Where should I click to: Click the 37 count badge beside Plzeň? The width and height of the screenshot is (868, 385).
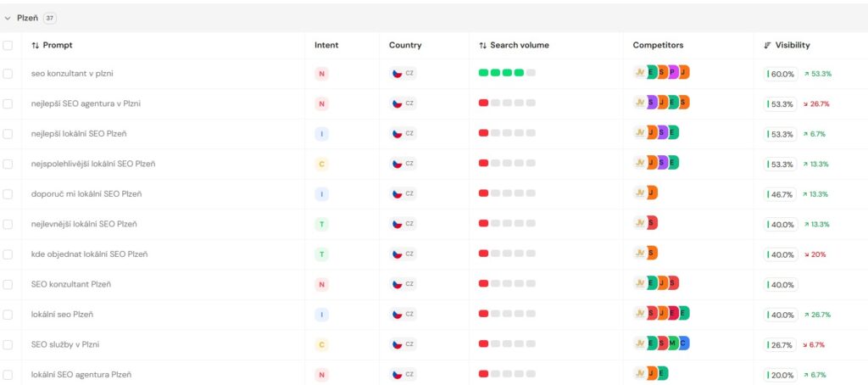tap(50, 19)
